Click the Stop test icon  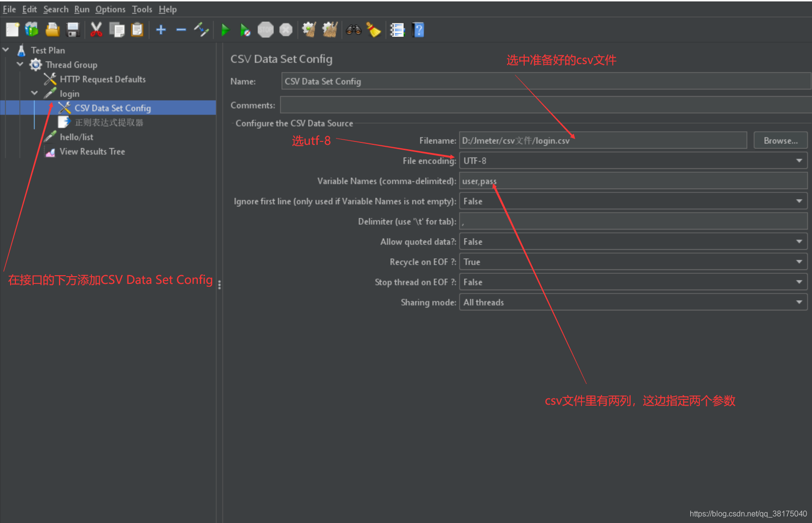click(266, 30)
